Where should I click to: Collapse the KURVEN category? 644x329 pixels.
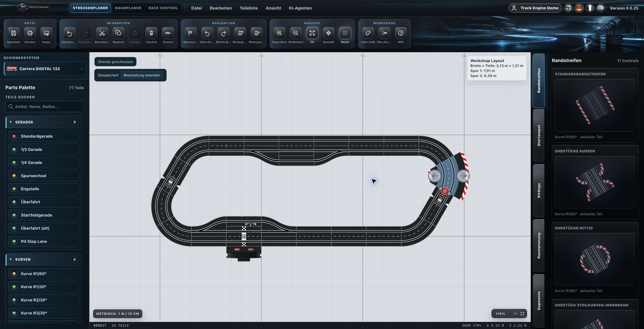click(x=44, y=259)
